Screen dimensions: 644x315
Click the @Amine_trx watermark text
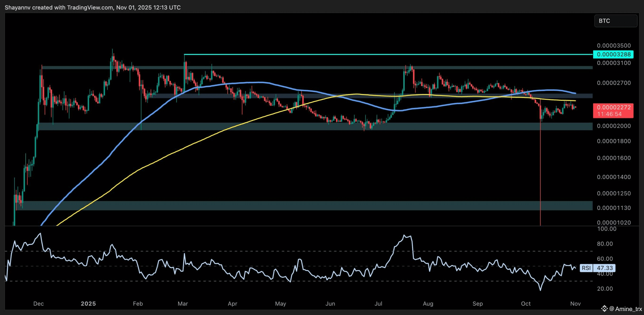pos(625,309)
